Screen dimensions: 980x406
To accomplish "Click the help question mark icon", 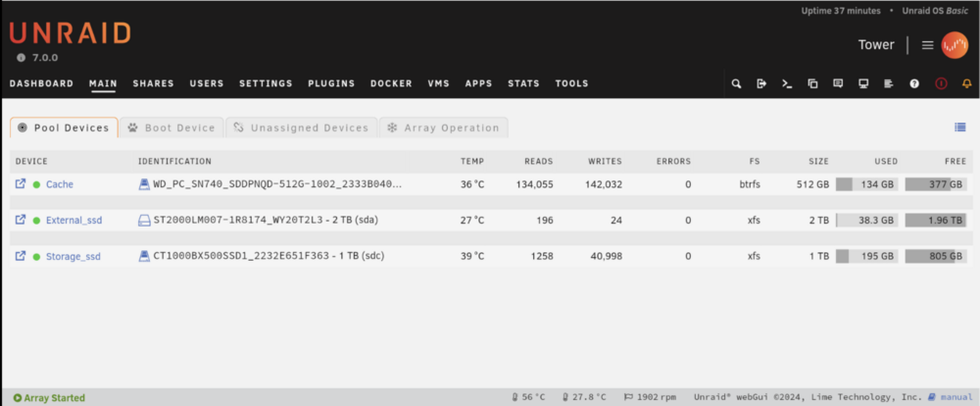I will point(914,83).
